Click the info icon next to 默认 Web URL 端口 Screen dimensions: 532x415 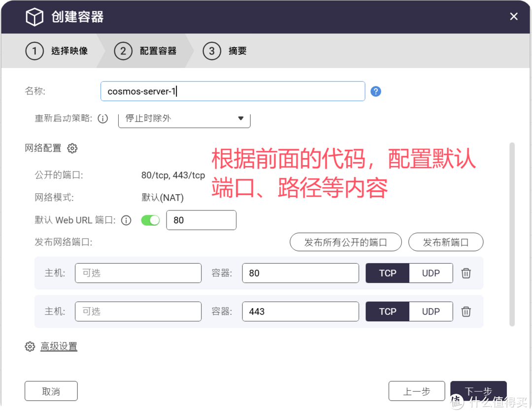(x=126, y=220)
